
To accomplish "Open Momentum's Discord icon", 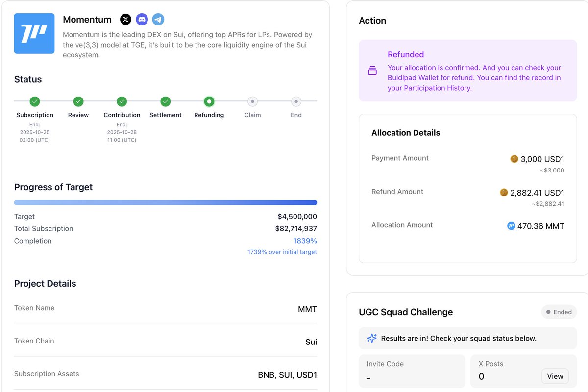I will coord(142,20).
